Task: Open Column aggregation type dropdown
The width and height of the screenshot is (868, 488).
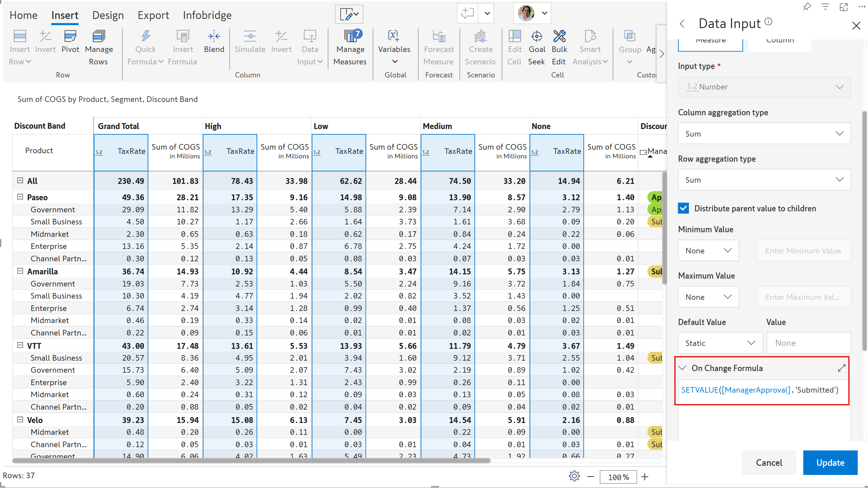Action: (764, 134)
